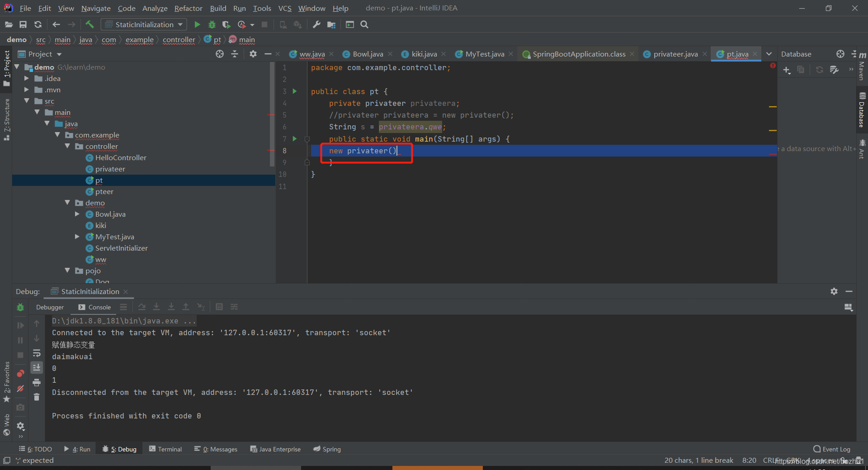Screen dimensions: 868x470
Task: Run class pt from gutter arrow at line 3
Action: (x=295, y=91)
